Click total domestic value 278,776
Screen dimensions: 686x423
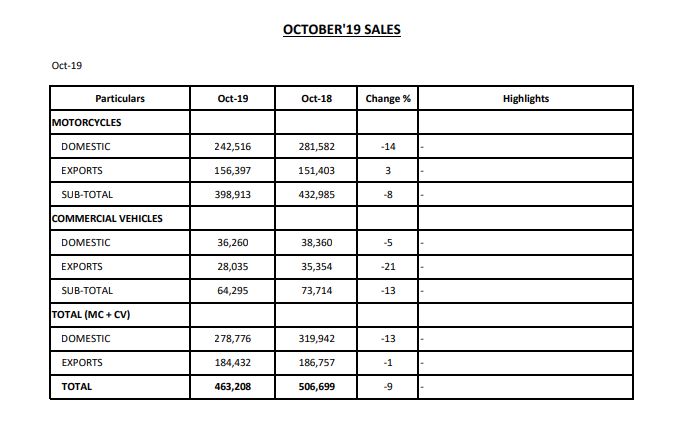232,339
